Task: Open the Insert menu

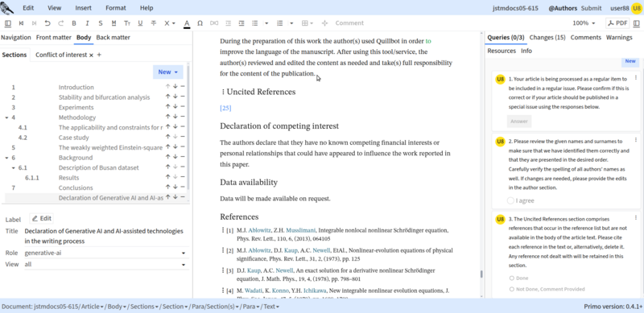Action: [84, 8]
